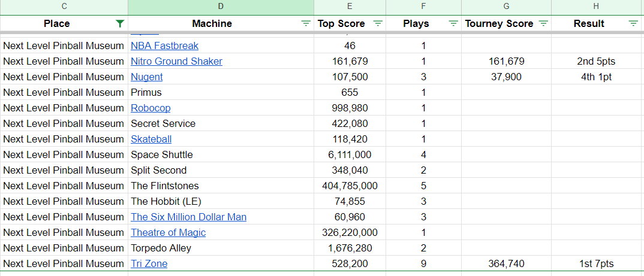Select the Split Second machine cell

coord(221,171)
